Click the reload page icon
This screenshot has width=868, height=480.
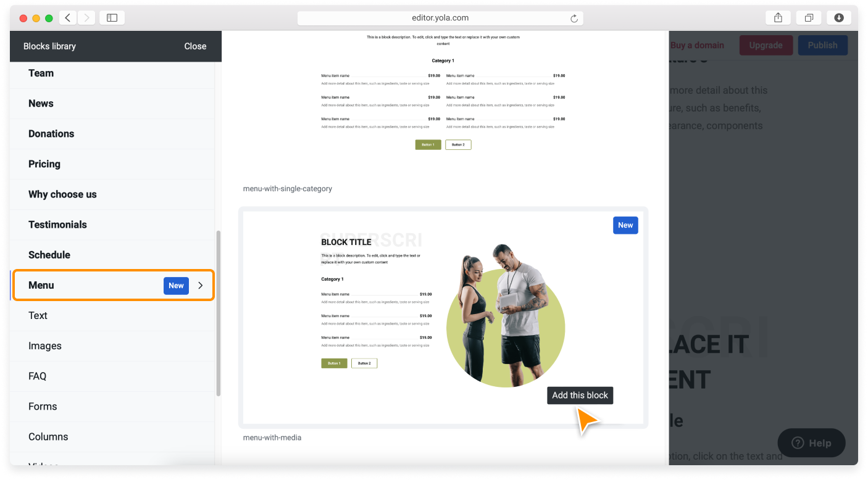[574, 19]
